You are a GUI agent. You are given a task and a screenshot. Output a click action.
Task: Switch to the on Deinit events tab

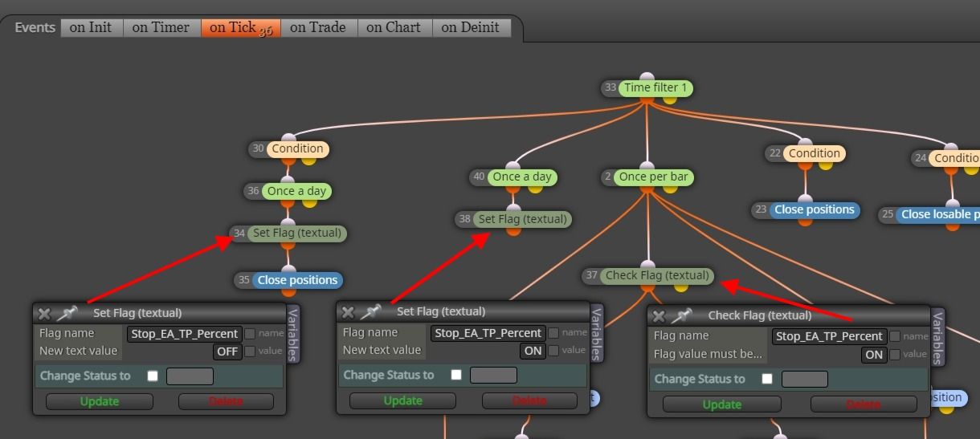(x=472, y=27)
